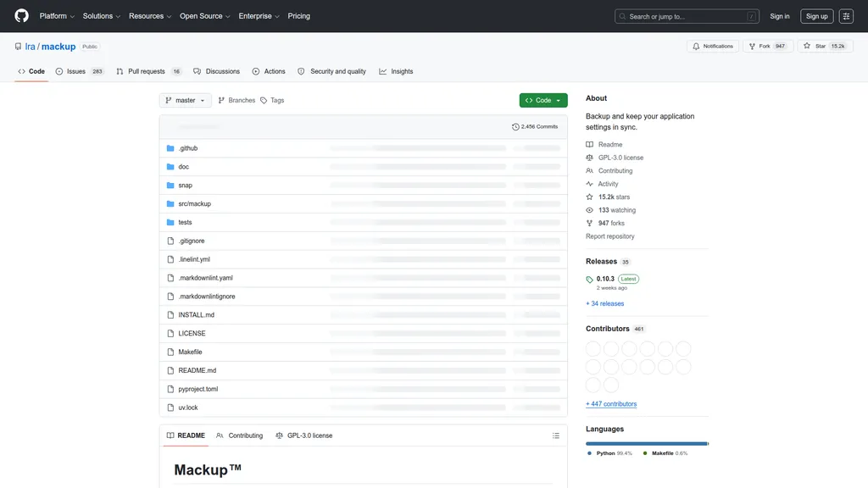Switch to the Pull requests tab
Viewport: 868px width, 488px height.
(x=149, y=71)
